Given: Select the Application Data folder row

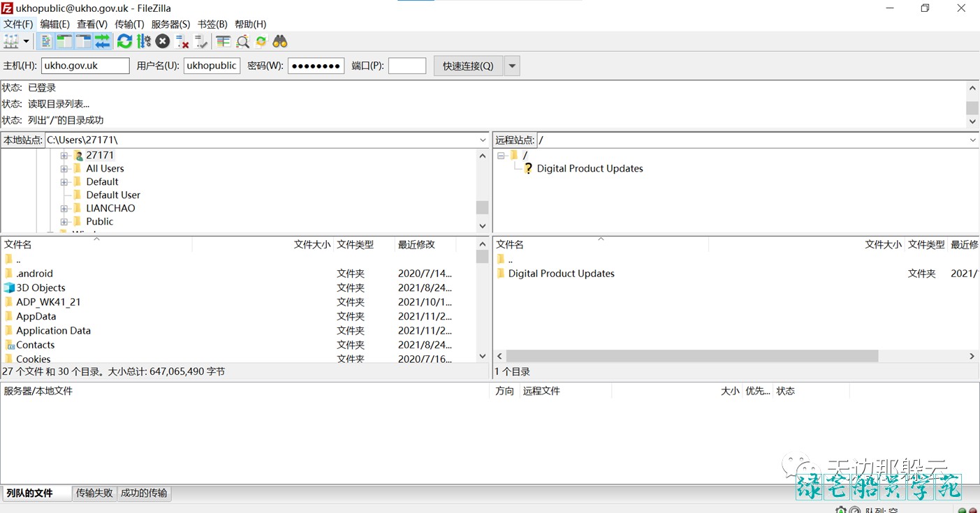Looking at the screenshot, I should pyautogui.click(x=238, y=331).
